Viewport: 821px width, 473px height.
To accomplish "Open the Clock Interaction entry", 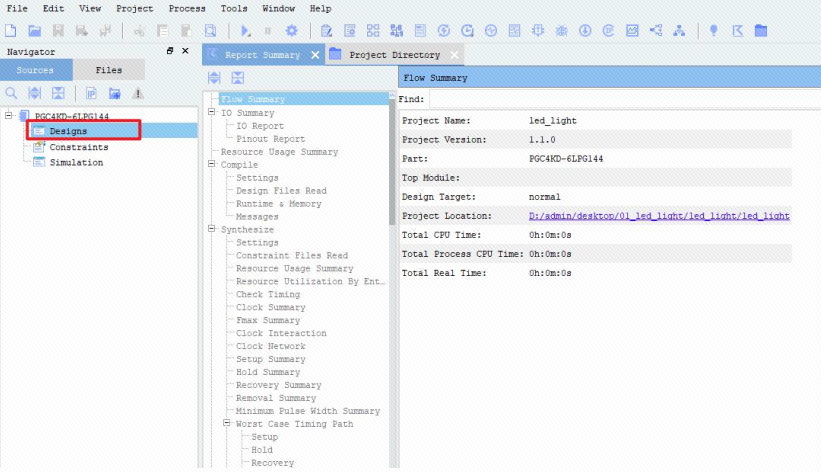I will 281,333.
